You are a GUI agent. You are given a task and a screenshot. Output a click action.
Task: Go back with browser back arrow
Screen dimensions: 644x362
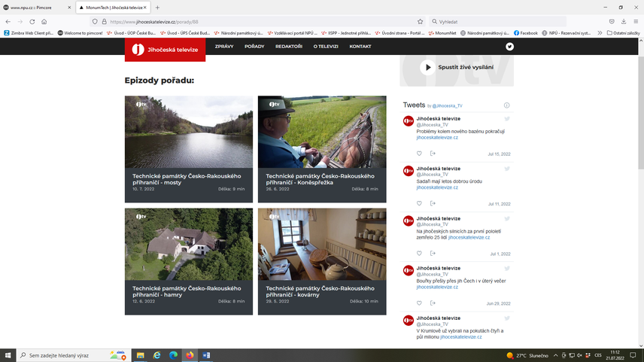pos(8,22)
